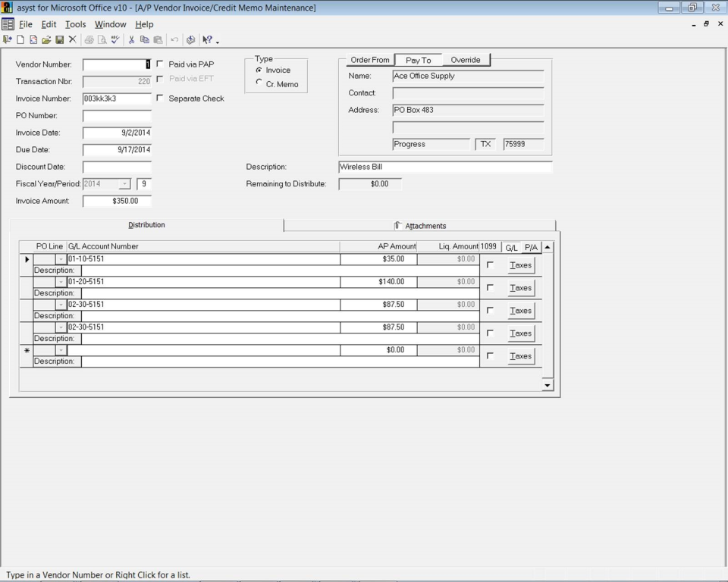
Task: Click the Due Date field 9/17/2014
Action: (117, 149)
